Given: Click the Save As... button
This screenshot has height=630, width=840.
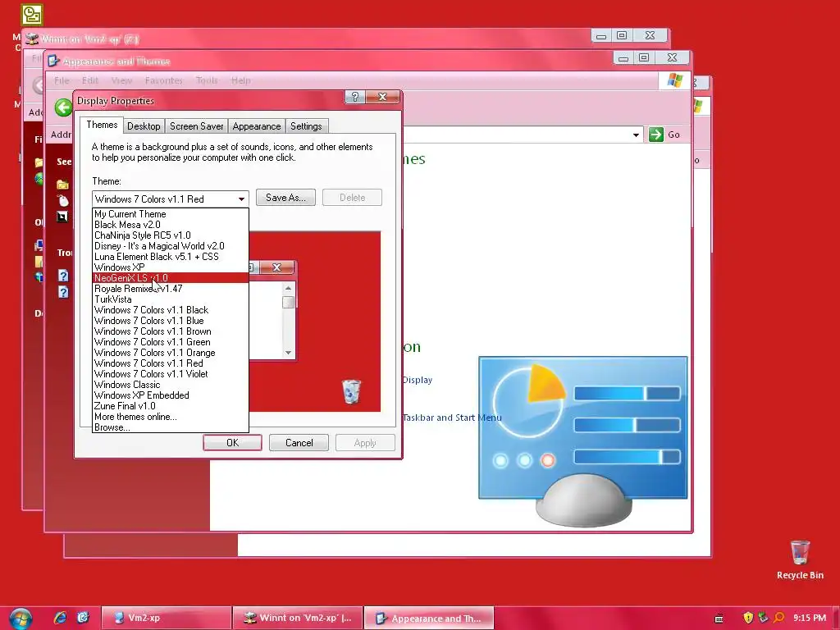Looking at the screenshot, I should coord(285,198).
